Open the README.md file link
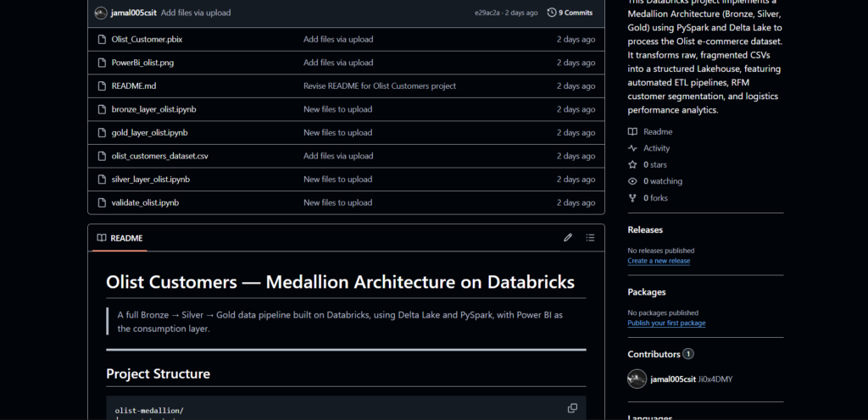Viewport: 868px width, 420px height. (133, 86)
